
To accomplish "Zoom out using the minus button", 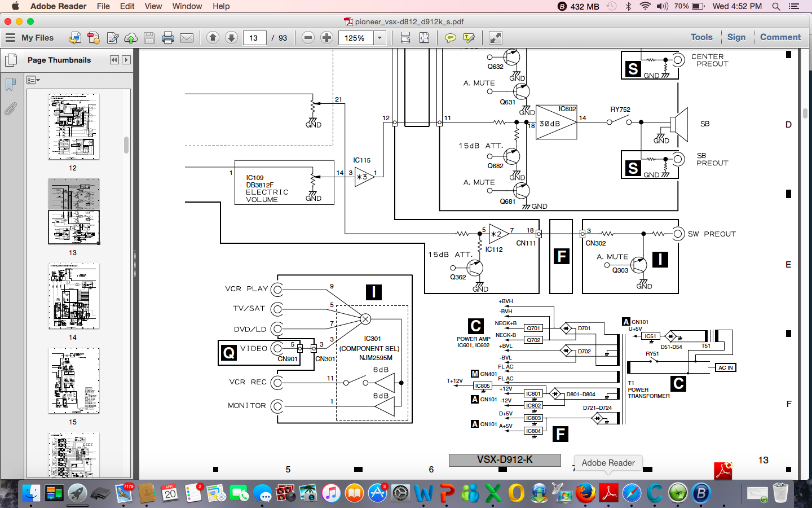I will [x=308, y=38].
